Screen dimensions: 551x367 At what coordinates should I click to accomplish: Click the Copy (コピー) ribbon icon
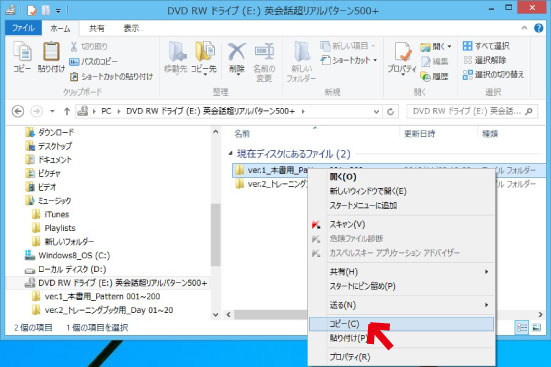click(x=22, y=56)
